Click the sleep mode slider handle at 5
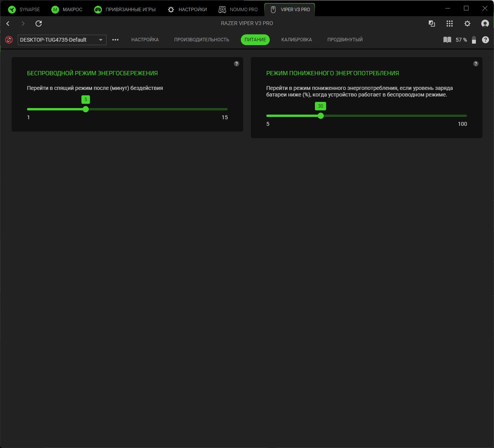Screen dimensions: 494x448 tap(86, 109)
